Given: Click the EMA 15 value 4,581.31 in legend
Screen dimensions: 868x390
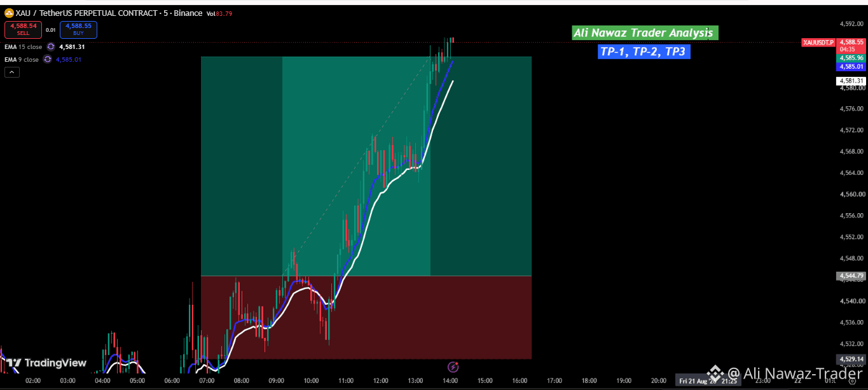Looking at the screenshot, I should 72,47.
